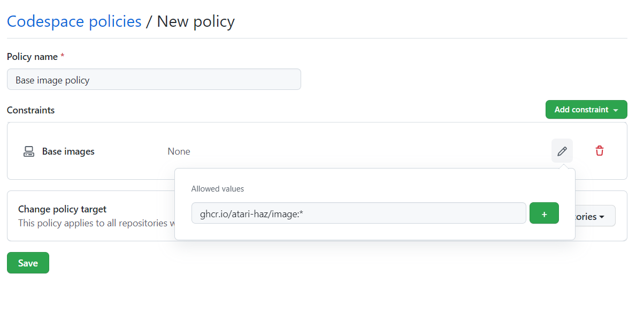
Task: Save the new Base image policy
Action: pyautogui.click(x=28, y=263)
